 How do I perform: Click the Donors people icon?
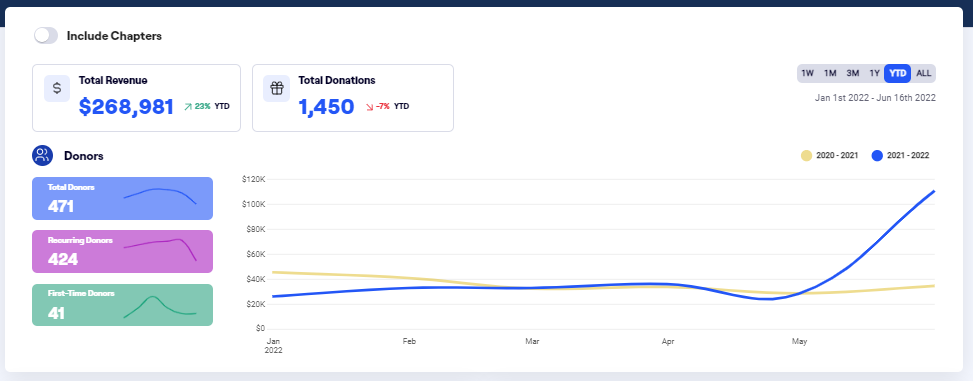[42, 156]
